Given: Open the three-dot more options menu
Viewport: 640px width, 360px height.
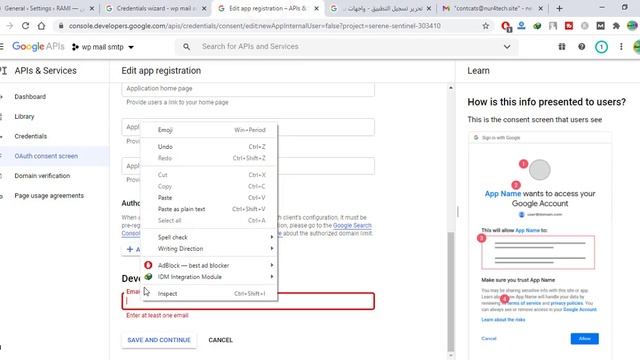Looking at the screenshot, I should [621, 47].
